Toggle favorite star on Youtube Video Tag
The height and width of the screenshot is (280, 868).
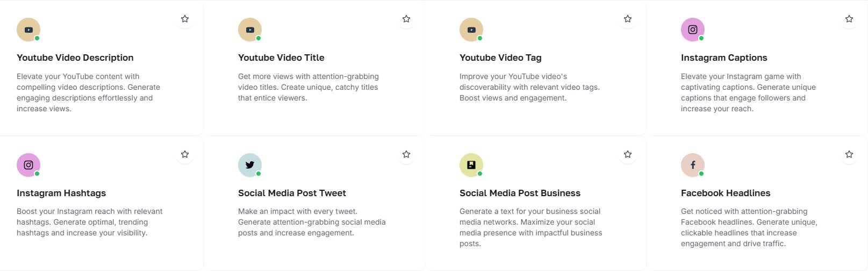pyautogui.click(x=628, y=19)
